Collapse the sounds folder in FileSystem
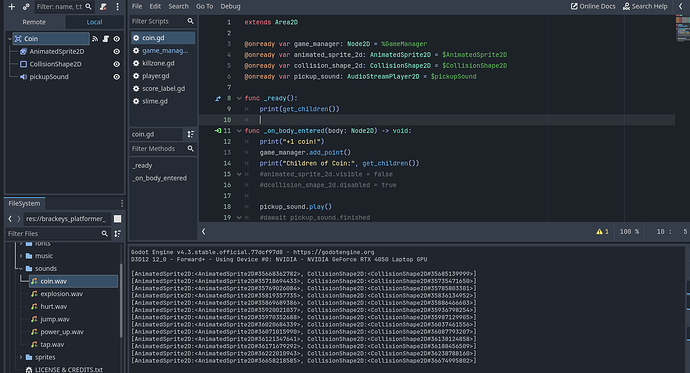The image size is (690, 373). click(21, 268)
